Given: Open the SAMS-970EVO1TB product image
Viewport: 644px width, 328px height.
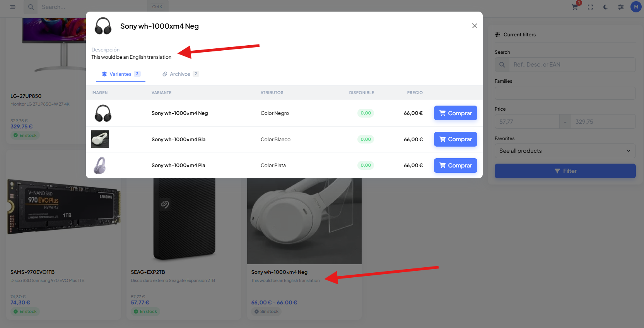Looking at the screenshot, I should 64,207.
